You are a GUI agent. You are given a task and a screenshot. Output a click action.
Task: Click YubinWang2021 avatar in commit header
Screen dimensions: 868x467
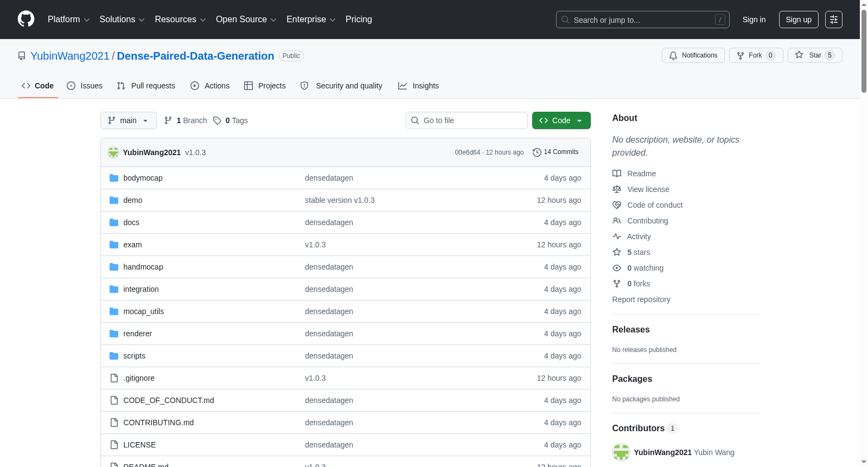[x=113, y=152]
